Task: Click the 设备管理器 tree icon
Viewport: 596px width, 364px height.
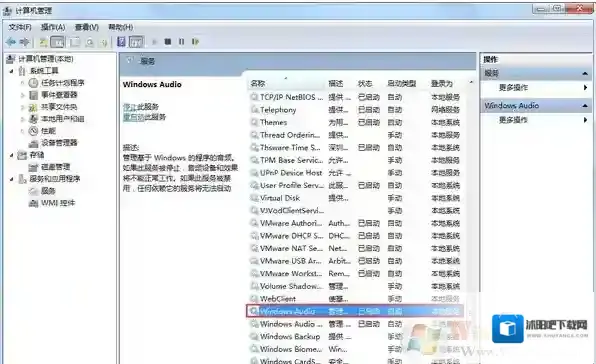Action: coord(33,143)
